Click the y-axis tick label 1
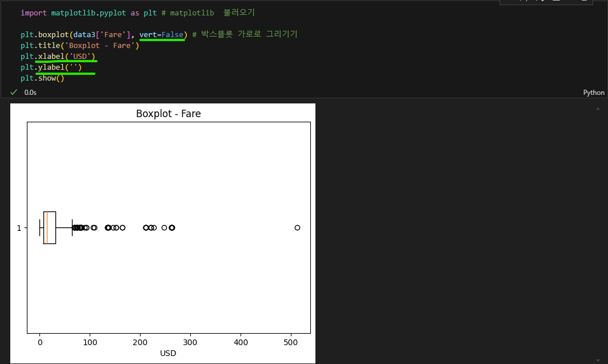 click(x=19, y=228)
